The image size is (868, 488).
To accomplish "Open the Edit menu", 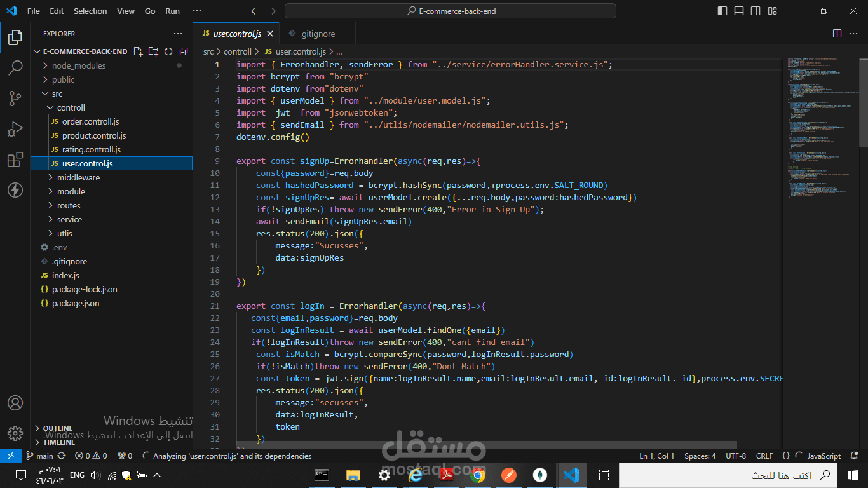I will coord(57,11).
